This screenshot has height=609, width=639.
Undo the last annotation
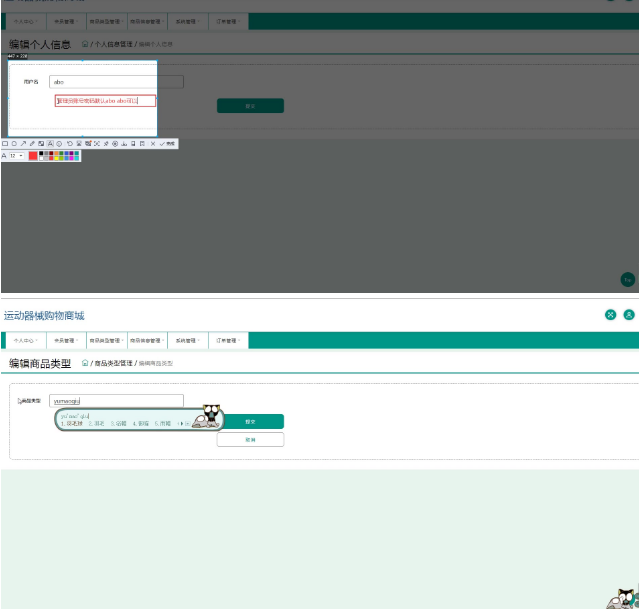70,143
